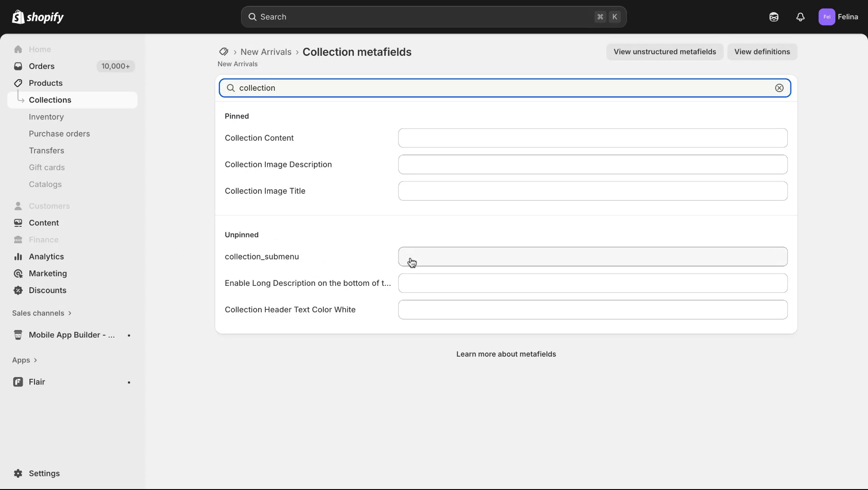Open View unstructured metafields
Image resolution: width=868 pixels, height=490 pixels.
click(x=664, y=52)
